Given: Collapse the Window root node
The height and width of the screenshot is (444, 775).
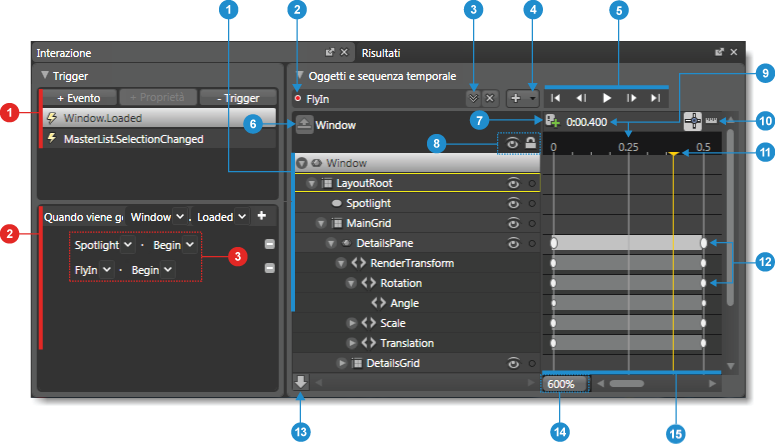Looking at the screenshot, I should (302, 163).
